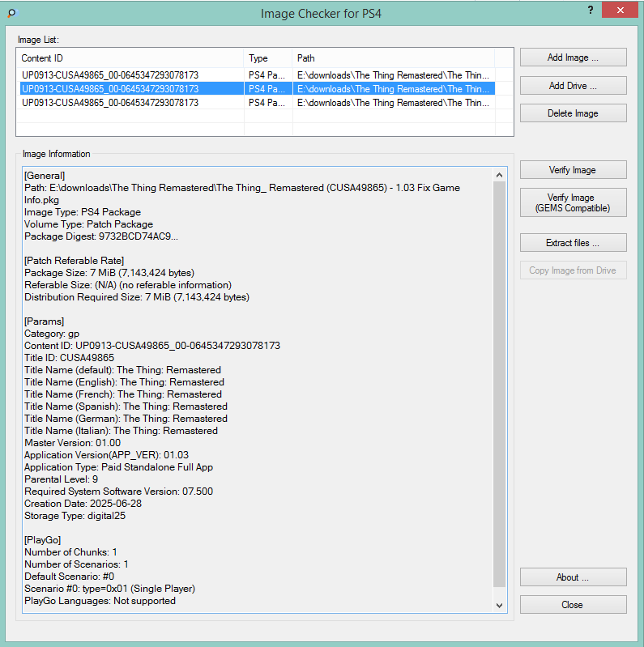
Task: Sort by the Content ID column header
Action: [130, 58]
